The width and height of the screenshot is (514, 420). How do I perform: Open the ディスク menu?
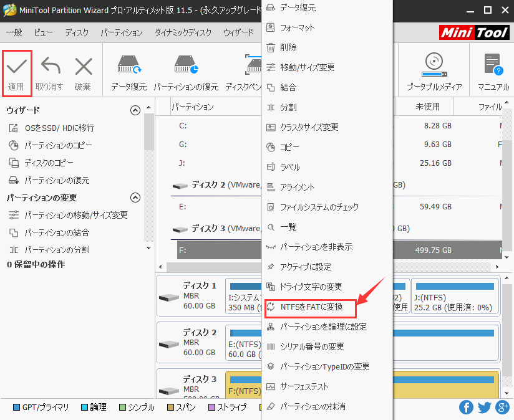[x=77, y=32]
